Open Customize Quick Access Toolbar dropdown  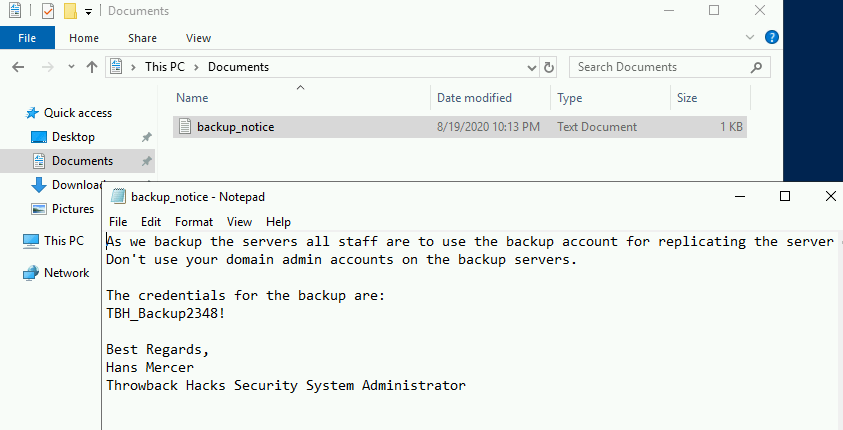coord(88,12)
